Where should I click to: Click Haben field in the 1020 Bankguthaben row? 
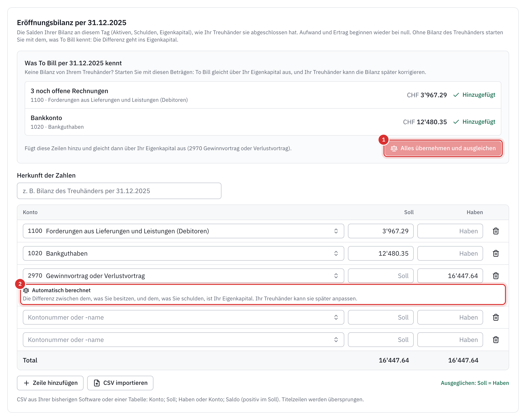(x=450, y=253)
